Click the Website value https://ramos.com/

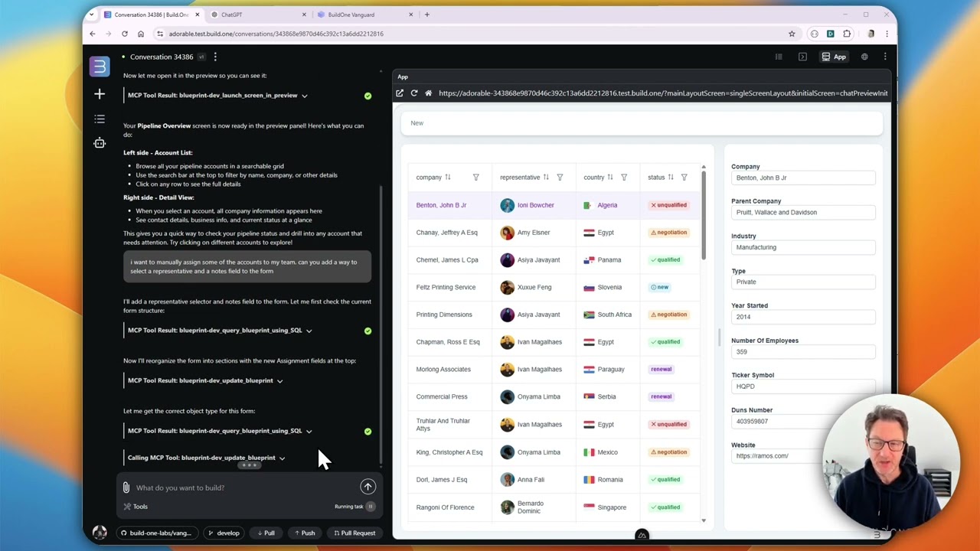(762, 456)
